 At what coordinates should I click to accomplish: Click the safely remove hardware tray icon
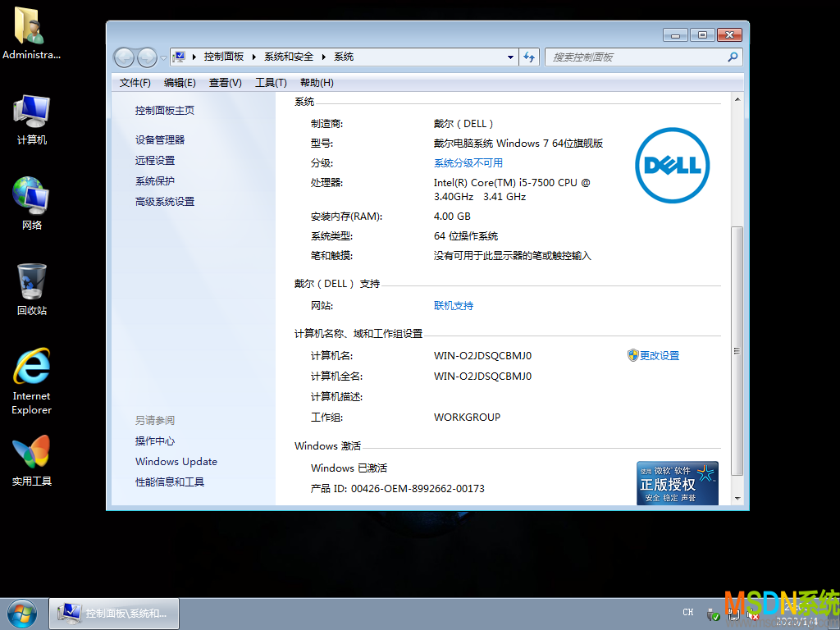[713, 614]
